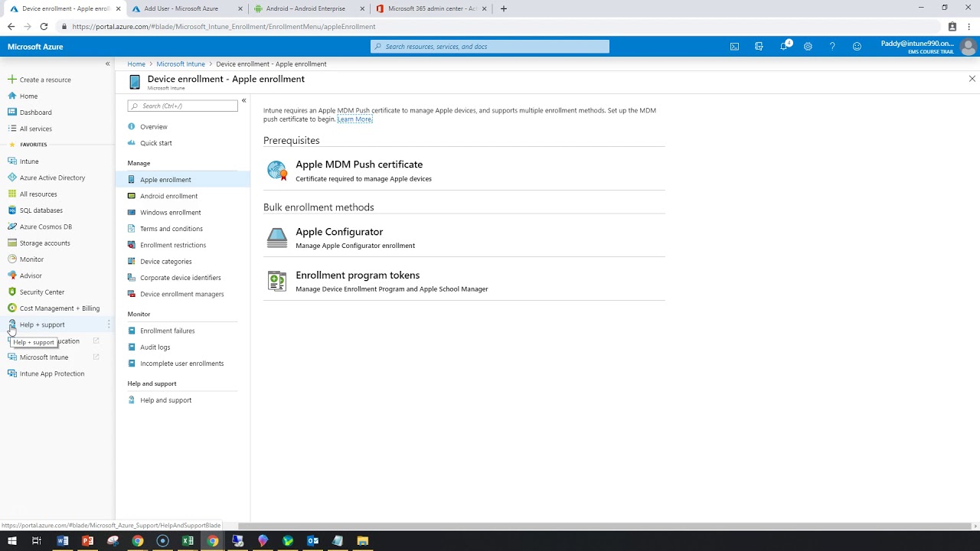
Task: Click the Azure Cosmos DB icon
Action: pos(12,227)
